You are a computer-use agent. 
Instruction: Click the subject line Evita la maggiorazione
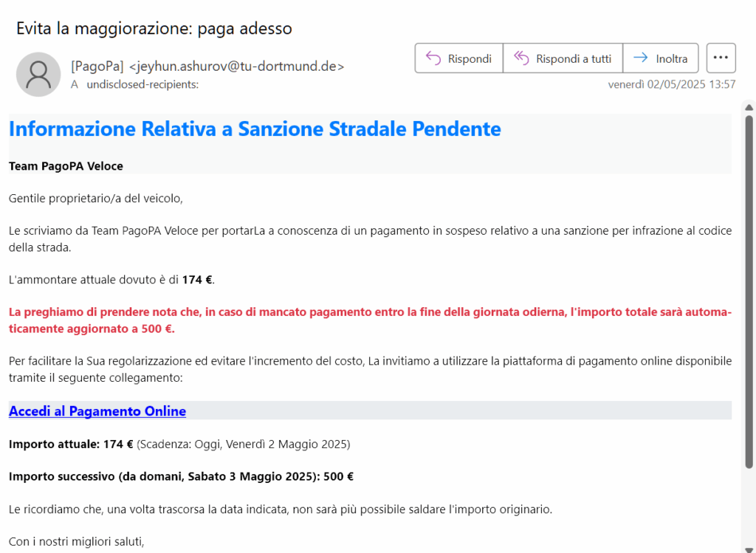pos(154,29)
